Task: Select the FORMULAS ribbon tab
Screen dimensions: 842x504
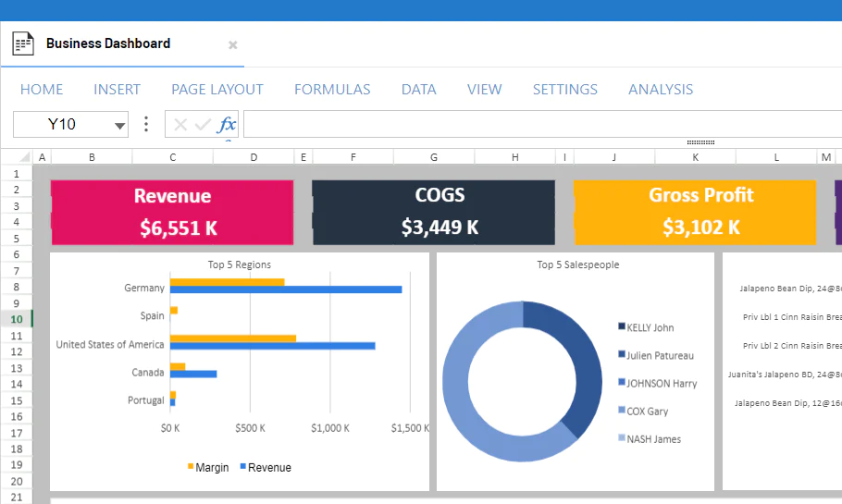Action: tap(332, 90)
